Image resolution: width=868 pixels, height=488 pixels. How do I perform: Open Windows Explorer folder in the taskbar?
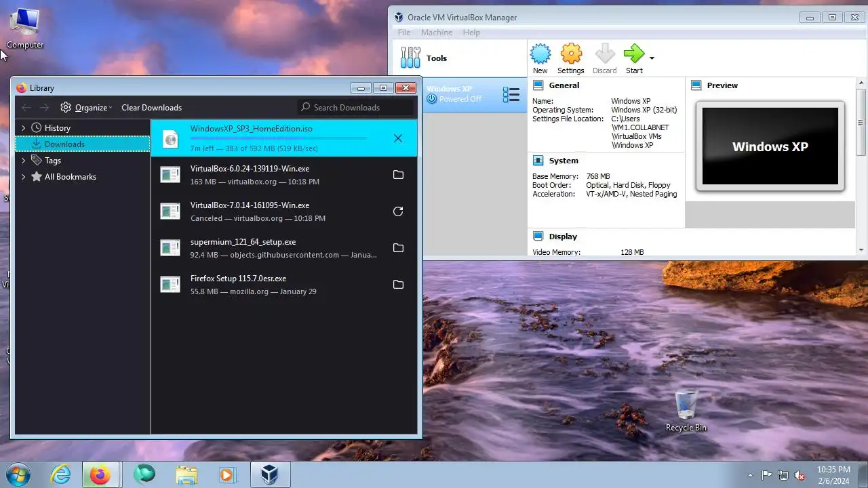186,475
